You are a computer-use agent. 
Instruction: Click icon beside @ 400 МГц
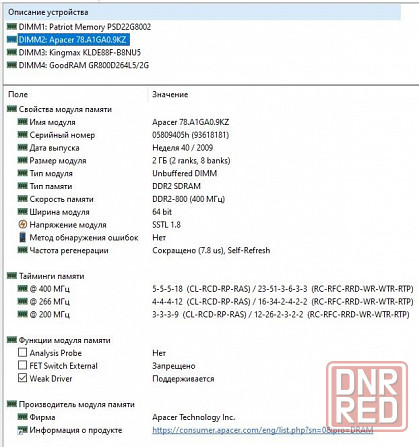point(22,288)
